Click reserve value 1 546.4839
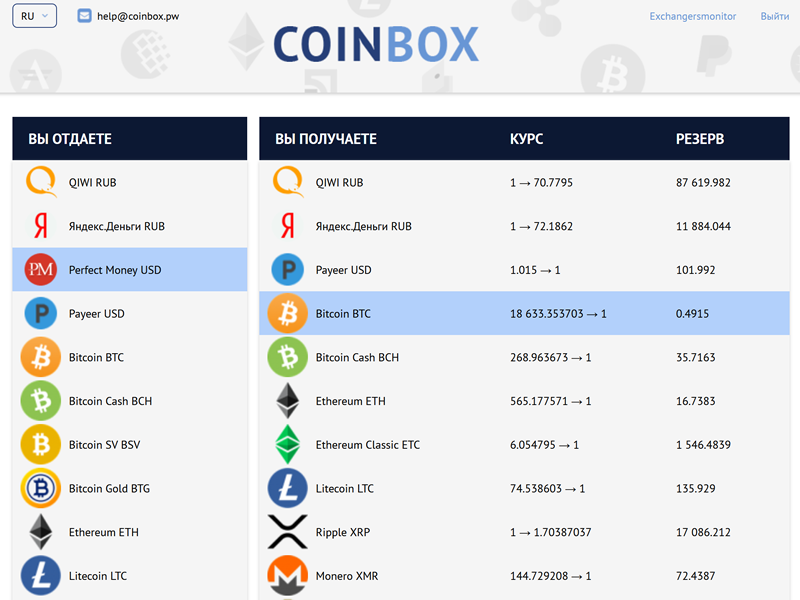The width and height of the screenshot is (800, 600). 703,445
